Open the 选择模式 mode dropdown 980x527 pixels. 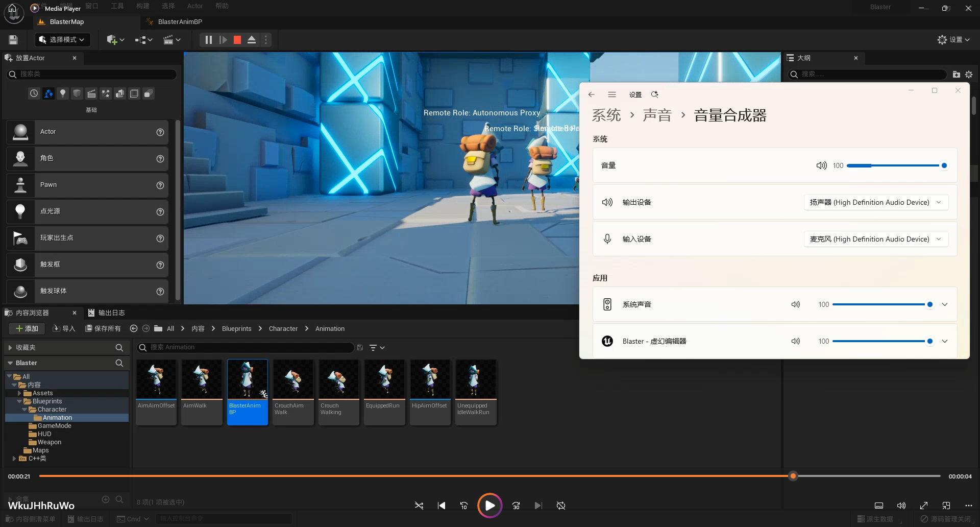point(62,40)
